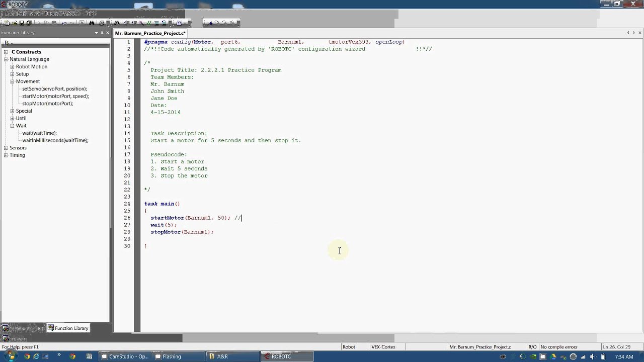The width and height of the screenshot is (644, 362).
Task: Open the Robot menu
Action: coord(51,14)
